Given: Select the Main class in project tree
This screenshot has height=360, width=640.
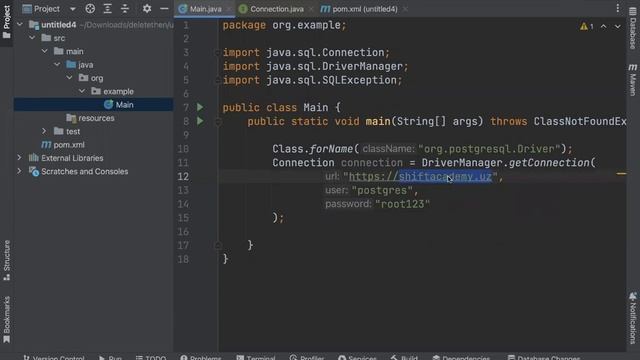Looking at the screenshot, I should [x=93, y=104].
